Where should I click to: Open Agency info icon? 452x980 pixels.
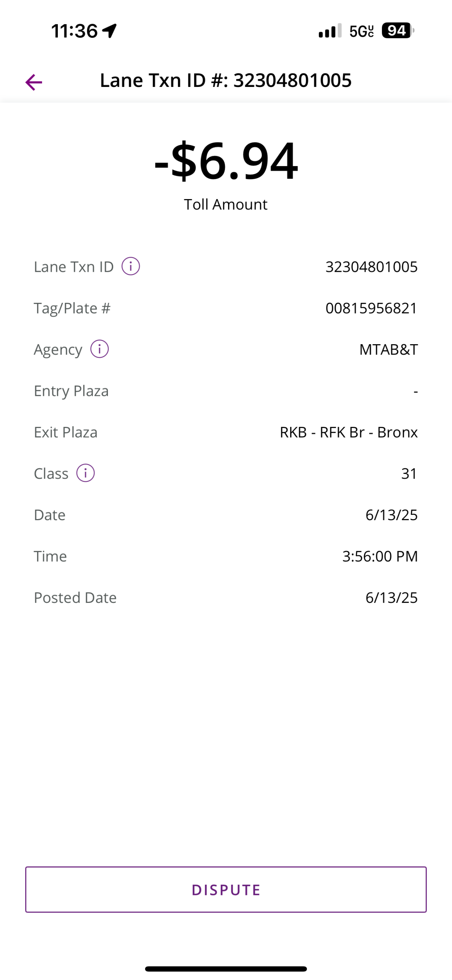(100, 349)
